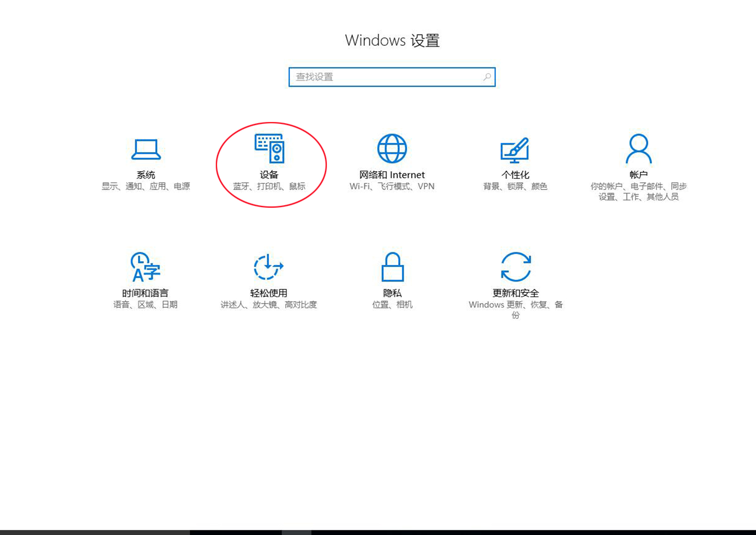This screenshot has height=535, width=756.
Task: Click the 时间和语言 clock icon
Action: [146, 267]
